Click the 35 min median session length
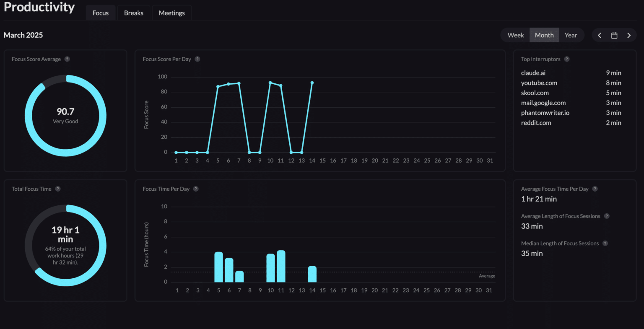Image resolution: width=644 pixels, height=329 pixels. 532,254
